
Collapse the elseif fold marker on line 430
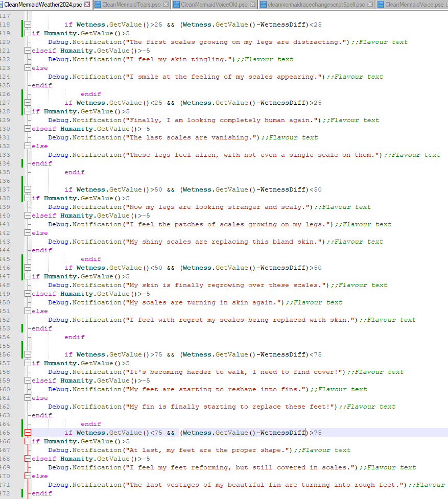(x=28, y=129)
